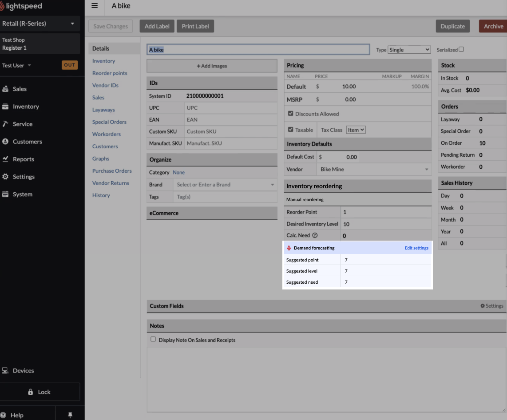507x420 pixels.
Task: Click the Print Label button
Action: click(195, 26)
